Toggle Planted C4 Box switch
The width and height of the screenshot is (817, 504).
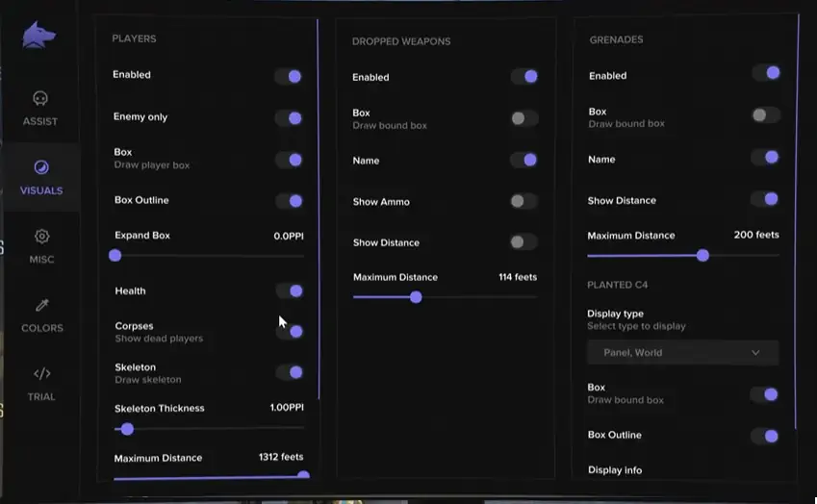pos(765,394)
